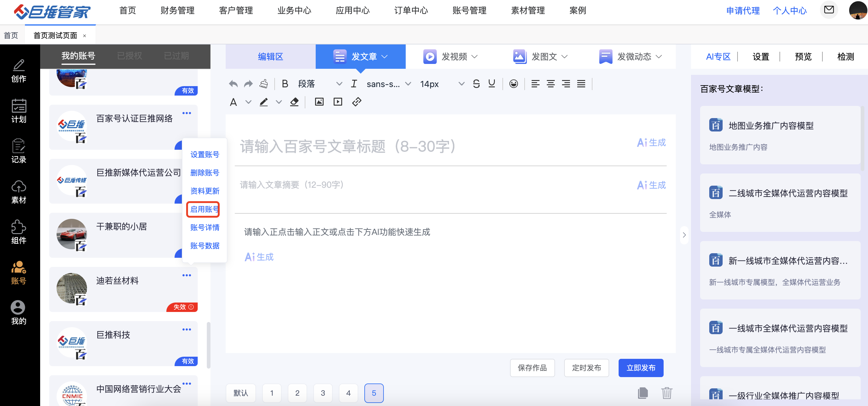868x406 pixels.
Task: Open font color dropdown arrow
Action: [x=248, y=102]
